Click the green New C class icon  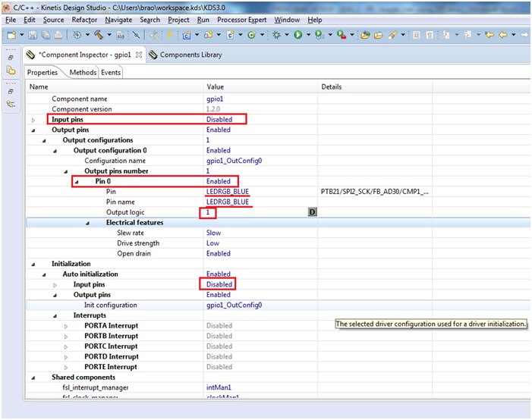[x=251, y=35]
